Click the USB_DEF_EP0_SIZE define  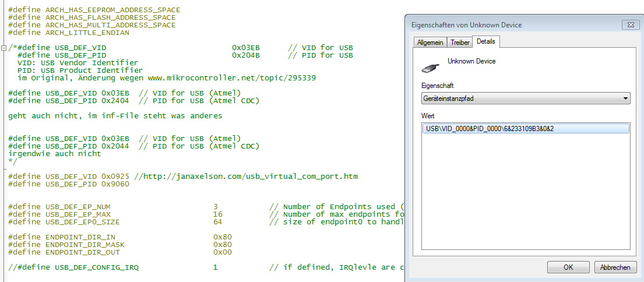click(64, 221)
